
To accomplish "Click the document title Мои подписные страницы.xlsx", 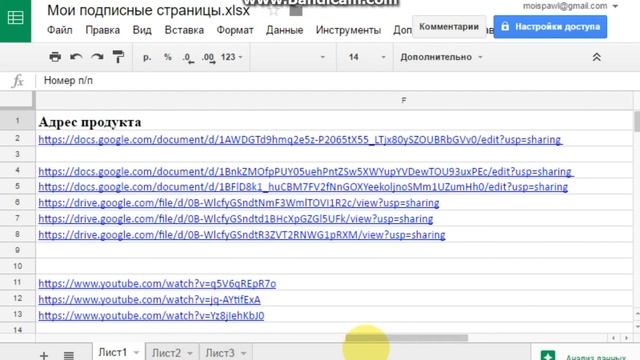I will [x=148, y=10].
